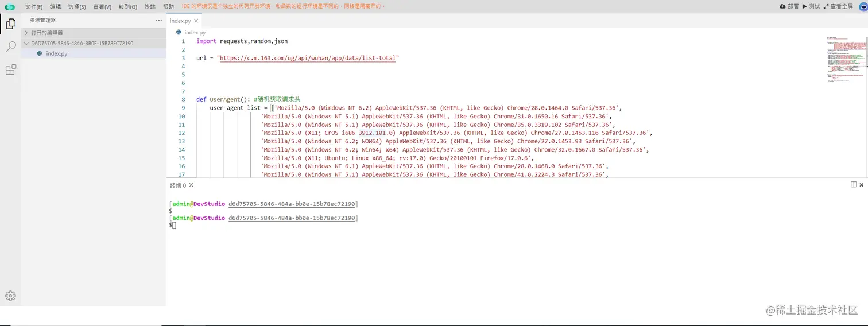Click the last d6d75705 path in the terminal
868x326 pixels.
coord(292,218)
